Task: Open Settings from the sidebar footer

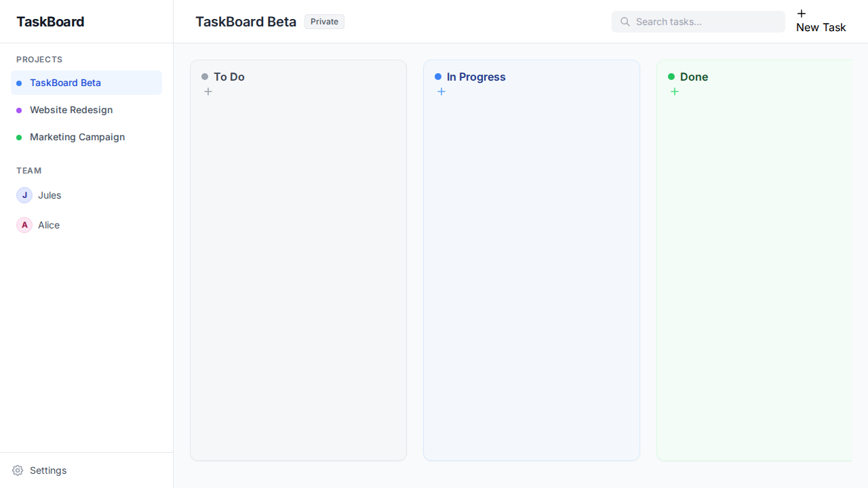Action: (x=48, y=470)
